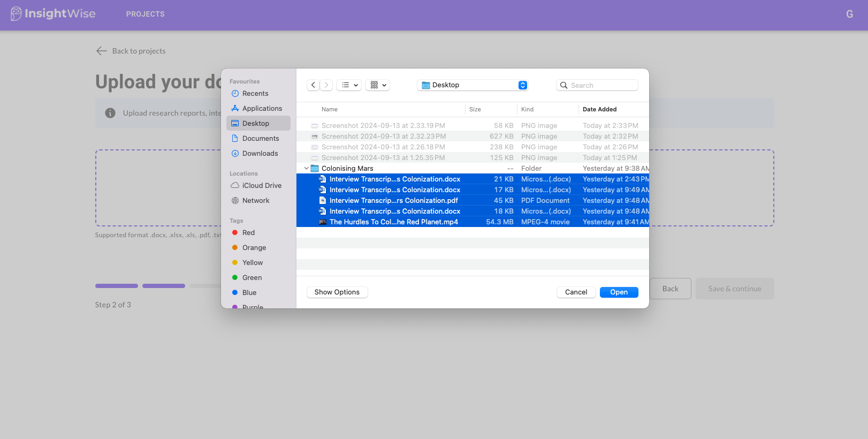This screenshot has width=868, height=439.
Task: Click the InsightWise logo icon
Action: (x=16, y=14)
